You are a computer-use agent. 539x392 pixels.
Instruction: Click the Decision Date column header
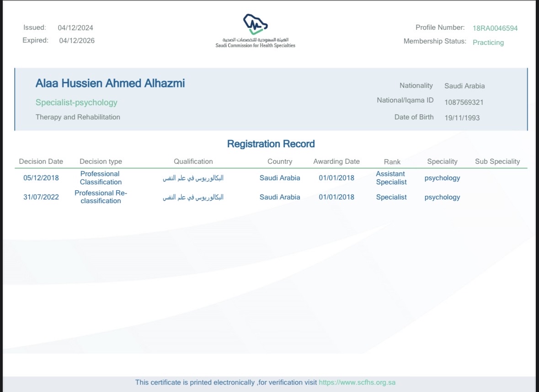coord(41,161)
